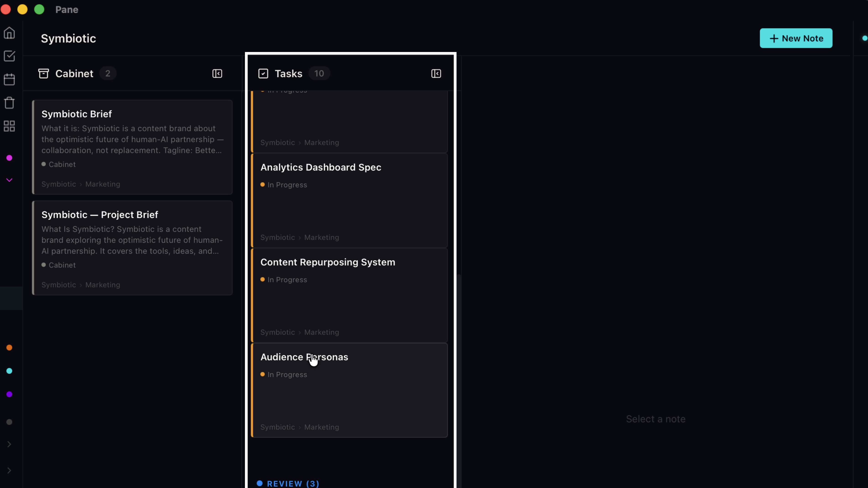Collapse the Cabinet column panel
The height and width of the screenshot is (488, 868).
[217, 73]
